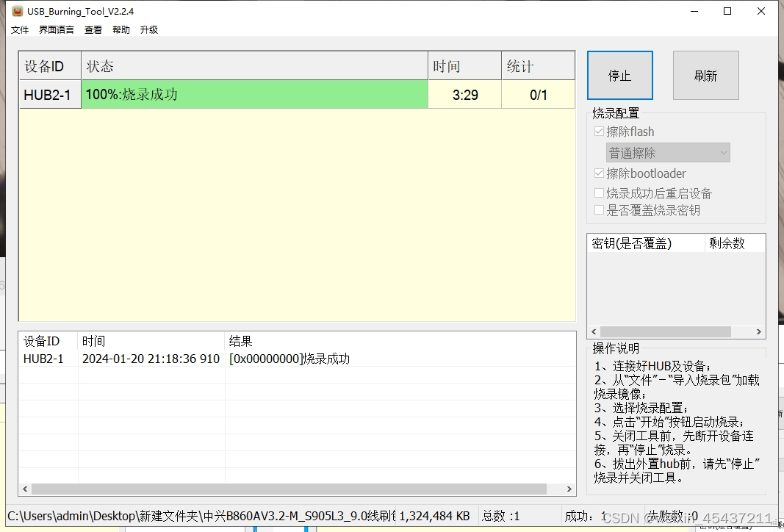Select the 密钥(是否覆盖) column header
This screenshot has width=784, height=532.
point(646,243)
